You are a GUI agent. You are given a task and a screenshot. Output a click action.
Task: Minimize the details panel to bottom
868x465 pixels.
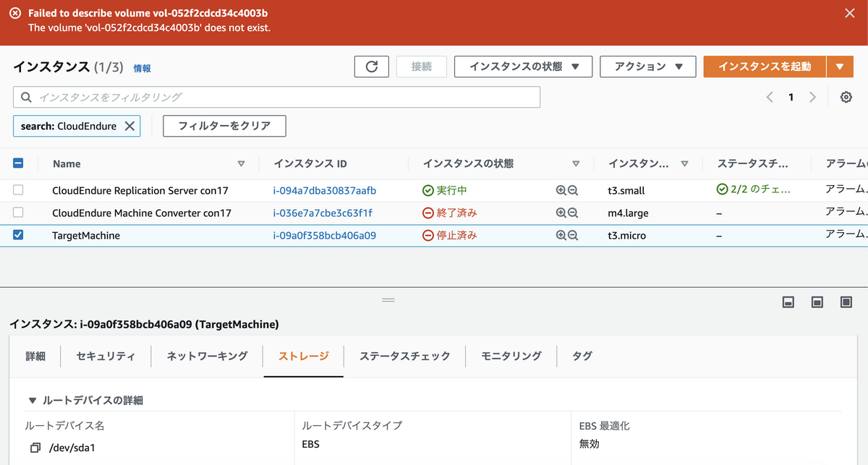coord(789,302)
